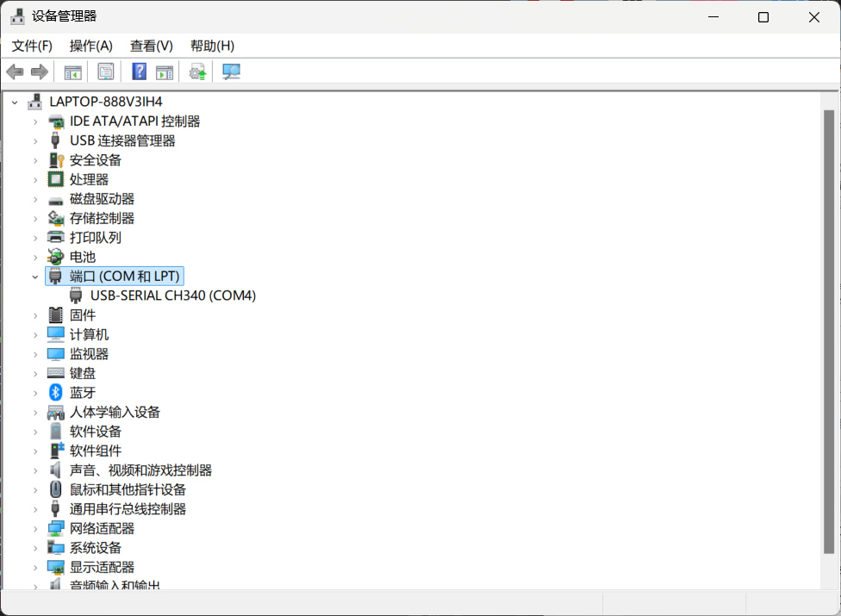
Task: Click the USB 连接器管理器 plug icon
Action: (55, 140)
